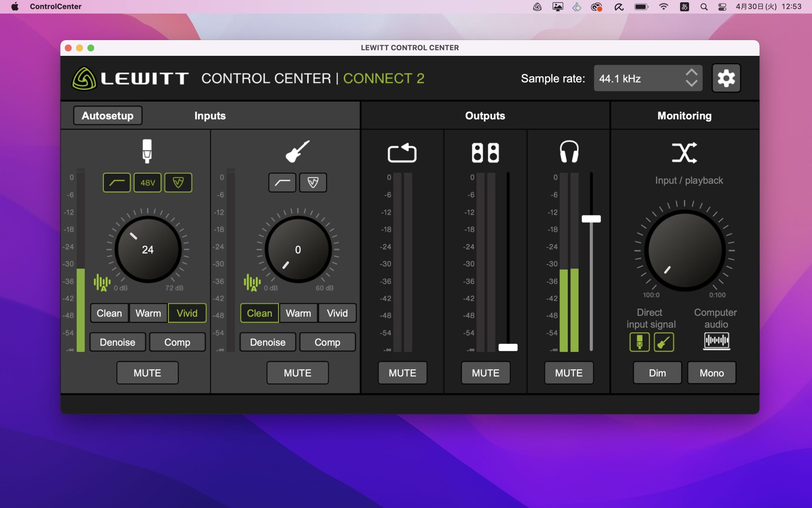Toggle 48V phantom power

(x=147, y=183)
